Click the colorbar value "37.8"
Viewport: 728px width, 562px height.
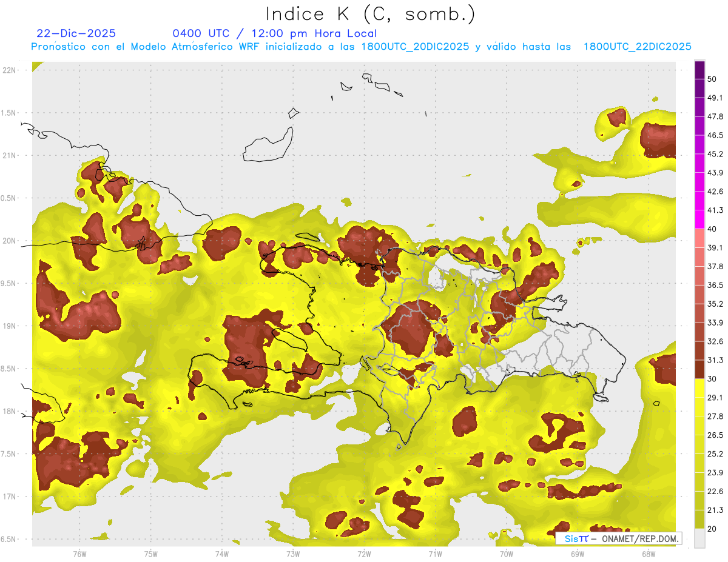[x=715, y=267]
